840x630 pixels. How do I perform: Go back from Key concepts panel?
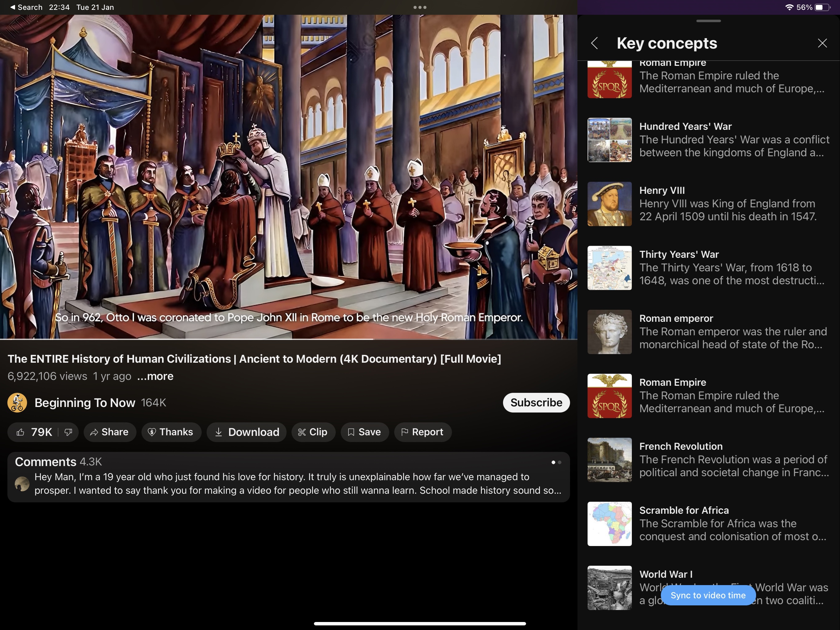click(595, 43)
